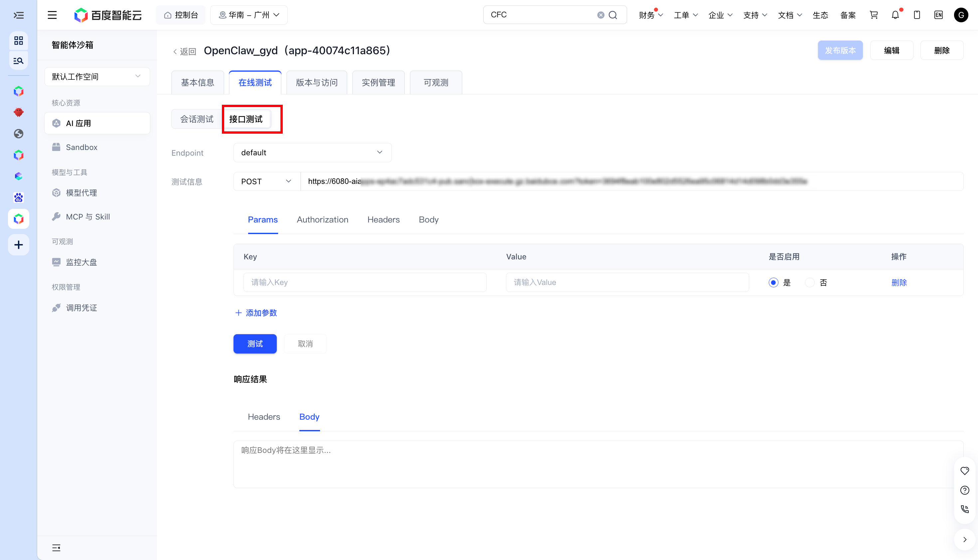
Task: Open the shopping cart icon
Action: pos(873,15)
